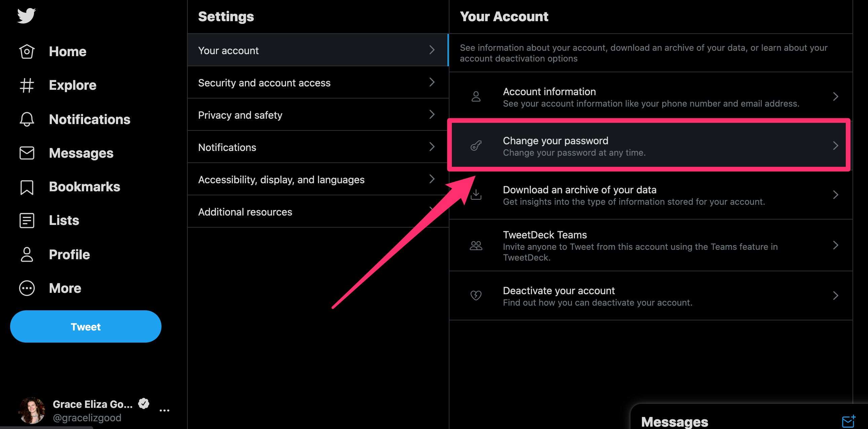Click the blue Tweet compose button
The width and height of the screenshot is (868, 429).
pos(85,326)
